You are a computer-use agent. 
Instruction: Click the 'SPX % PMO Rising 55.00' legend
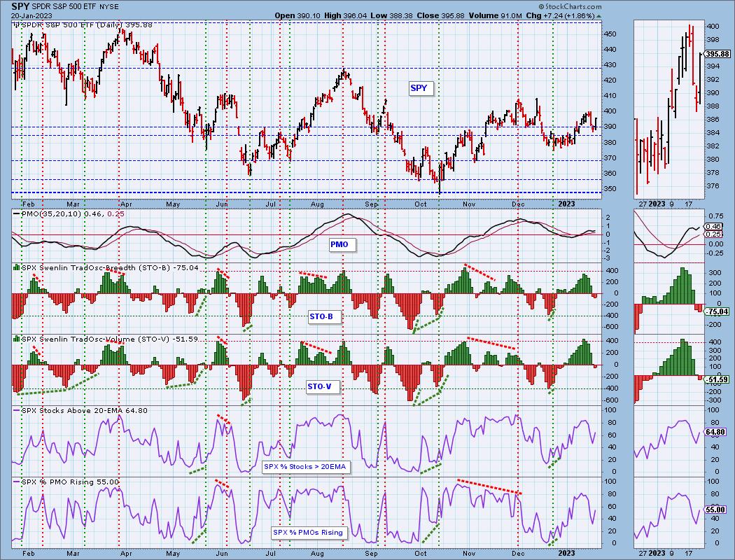coord(70,482)
